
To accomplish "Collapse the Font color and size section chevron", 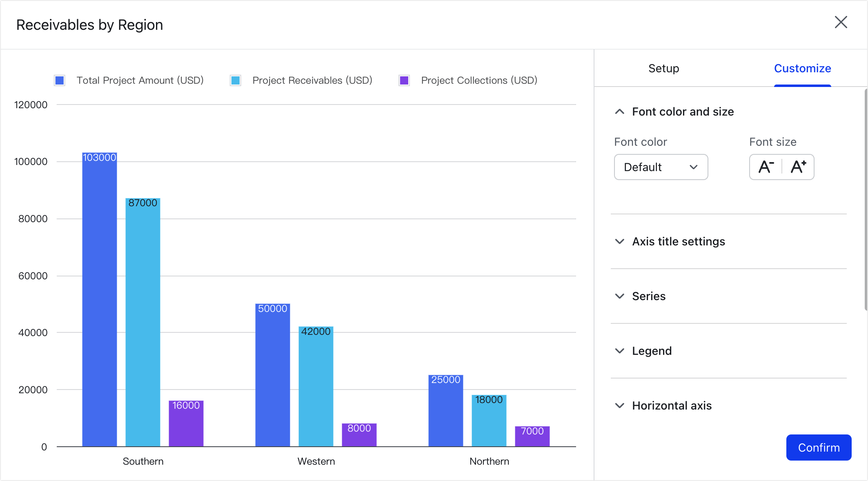I will 619,111.
